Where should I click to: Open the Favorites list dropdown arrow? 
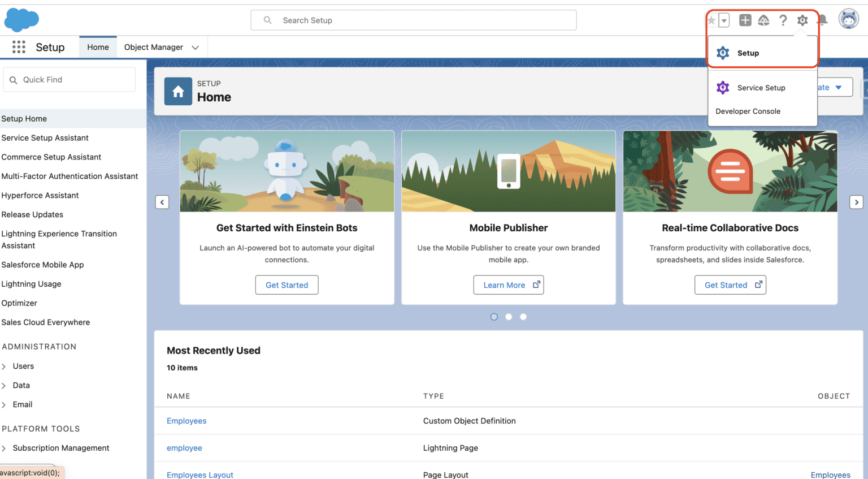tap(724, 21)
